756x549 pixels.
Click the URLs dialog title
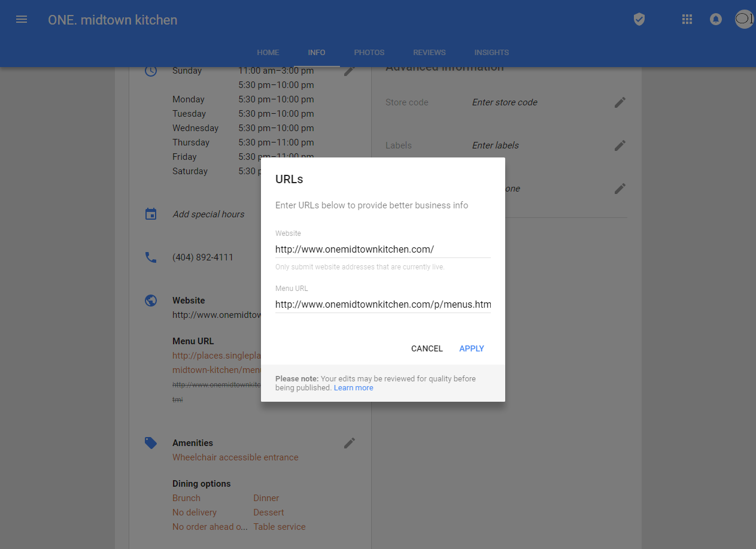(289, 179)
